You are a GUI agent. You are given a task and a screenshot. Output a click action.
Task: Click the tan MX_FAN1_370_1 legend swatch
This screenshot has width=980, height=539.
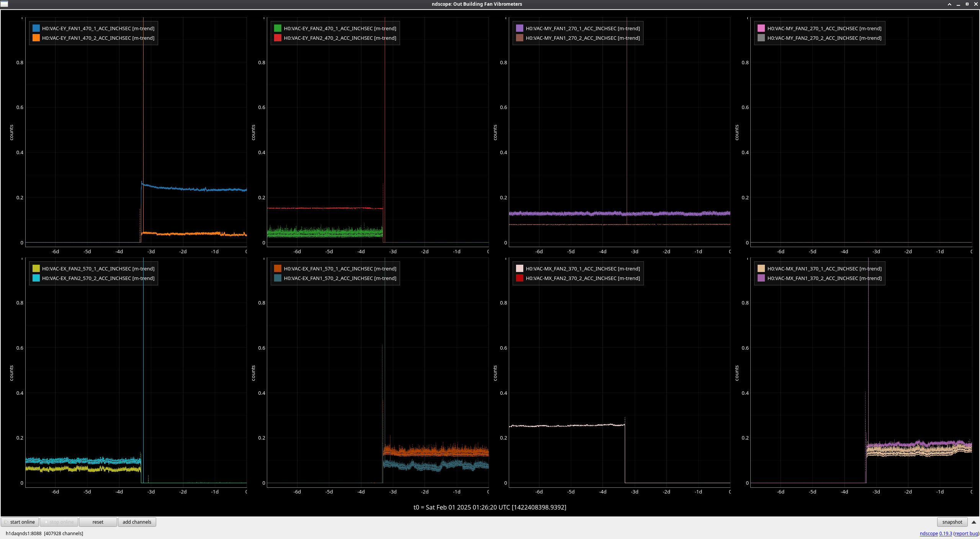[761, 269]
